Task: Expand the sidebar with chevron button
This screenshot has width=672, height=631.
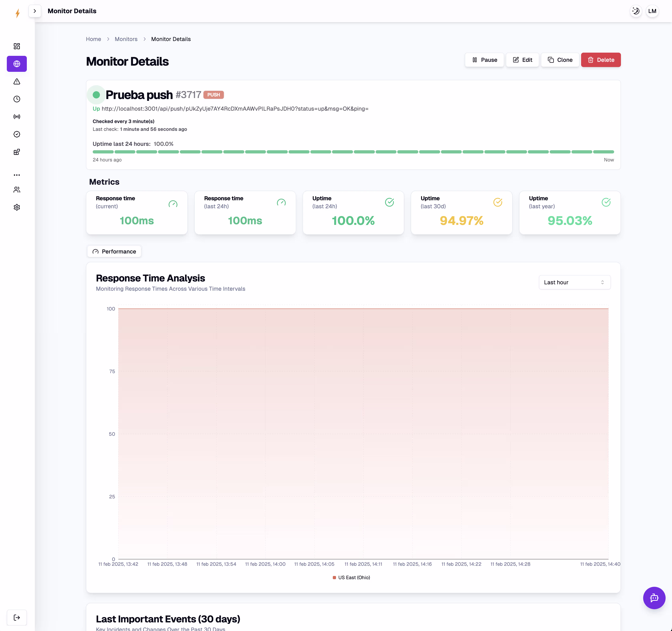Action: [x=34, y=11]
